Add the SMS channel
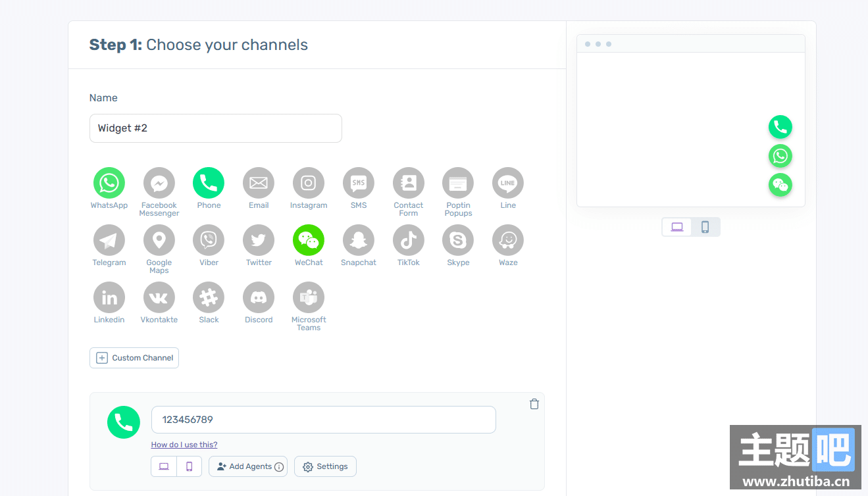 [359, 183]
